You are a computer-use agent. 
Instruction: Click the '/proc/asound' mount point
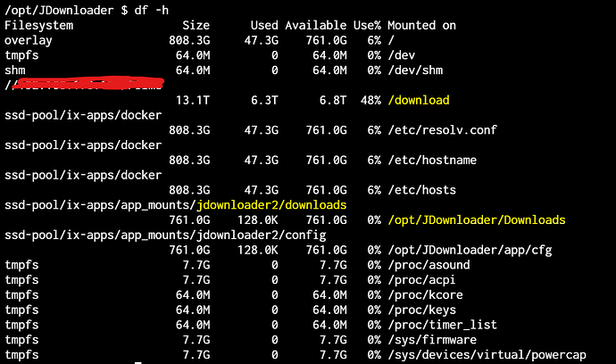429,265
